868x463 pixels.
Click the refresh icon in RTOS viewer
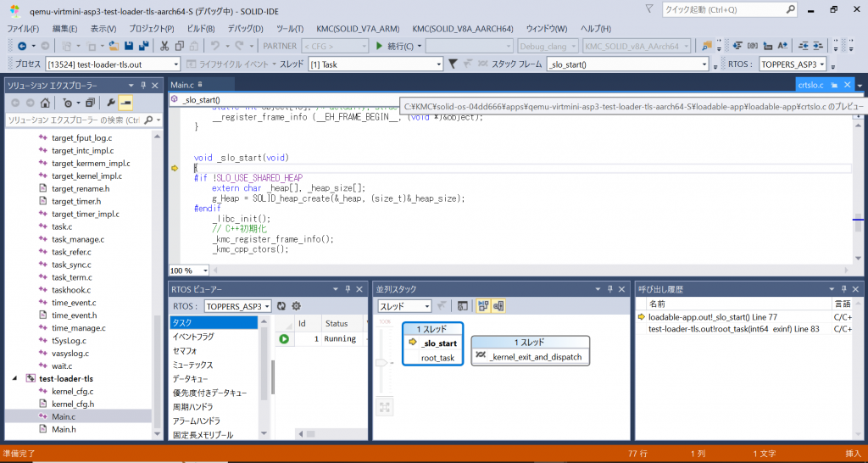pos(282,306)
